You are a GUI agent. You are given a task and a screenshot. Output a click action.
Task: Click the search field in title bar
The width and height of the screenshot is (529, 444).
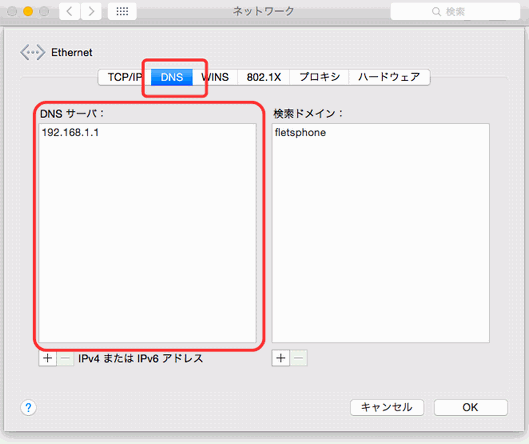coord(455,11)
